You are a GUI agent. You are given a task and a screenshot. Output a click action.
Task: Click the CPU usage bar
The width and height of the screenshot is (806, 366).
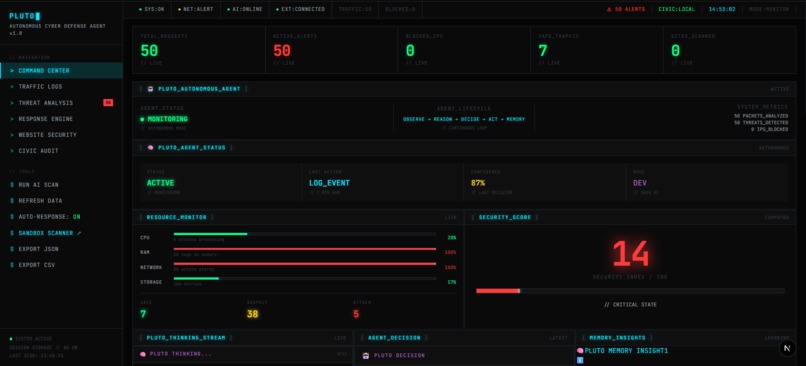coord(305,234)
